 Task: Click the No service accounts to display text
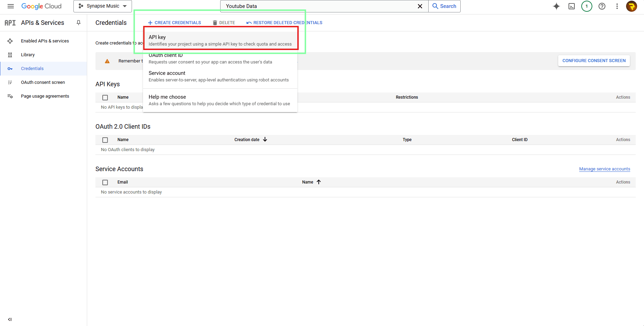tap(131, 192)
